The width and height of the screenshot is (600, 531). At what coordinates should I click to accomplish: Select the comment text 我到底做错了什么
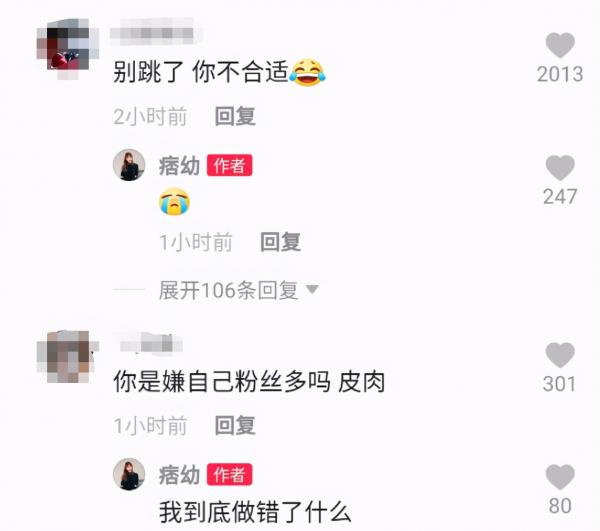click(255, 512)
